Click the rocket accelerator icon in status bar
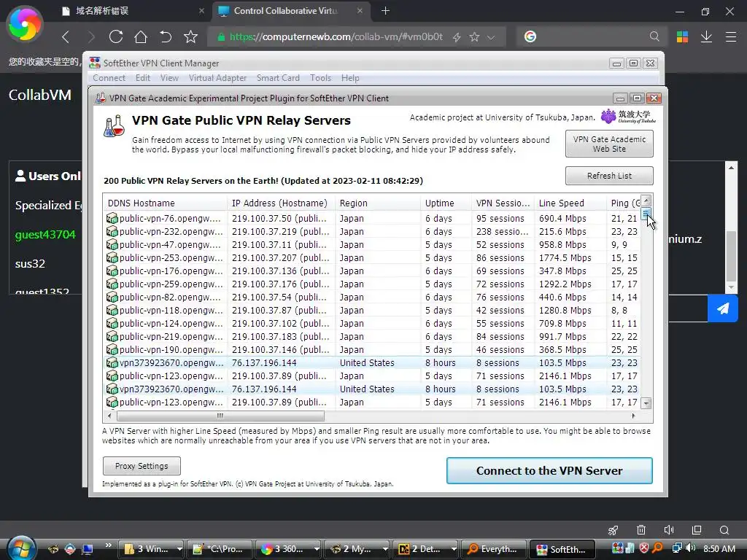Viewport: 747px width, 560px height. tap(613, 530)
